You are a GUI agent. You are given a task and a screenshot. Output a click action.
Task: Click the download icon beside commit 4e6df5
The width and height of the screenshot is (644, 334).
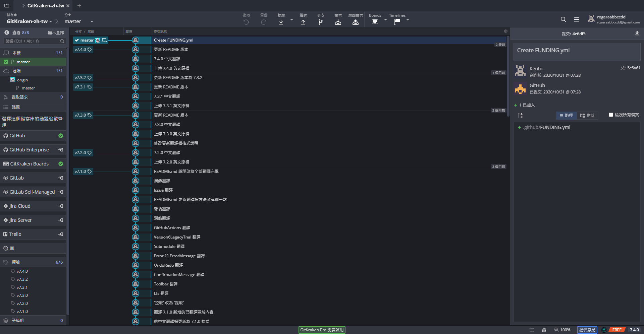[x=637, y=34]
